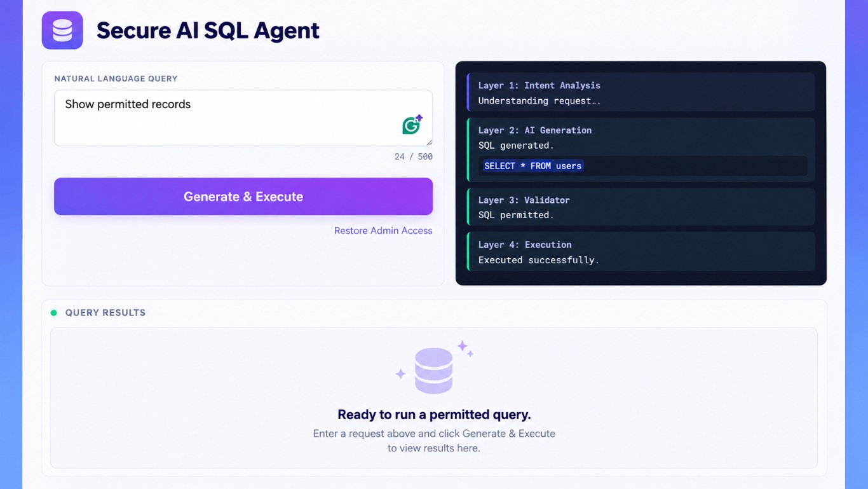The image size is (868, 489).
Task: Select the Layer 2: AI Generation heading
Action: 535,130
